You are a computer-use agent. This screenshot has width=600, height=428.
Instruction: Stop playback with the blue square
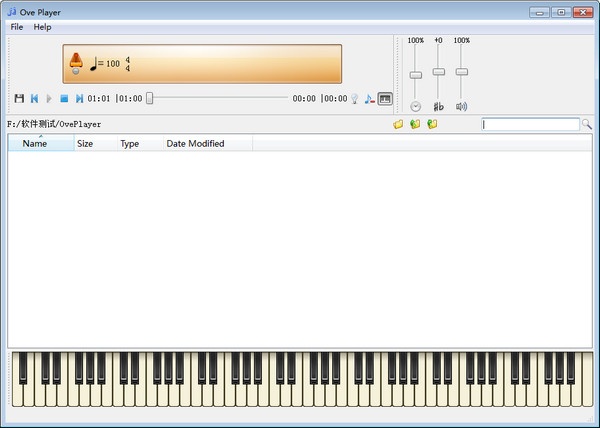pyautogui.click(x=64, y=98)
